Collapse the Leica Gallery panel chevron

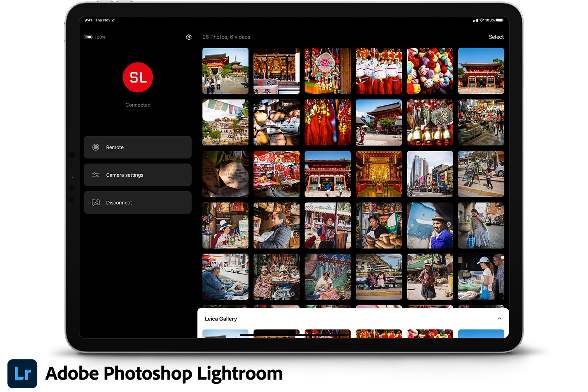[x=499, y=318]
